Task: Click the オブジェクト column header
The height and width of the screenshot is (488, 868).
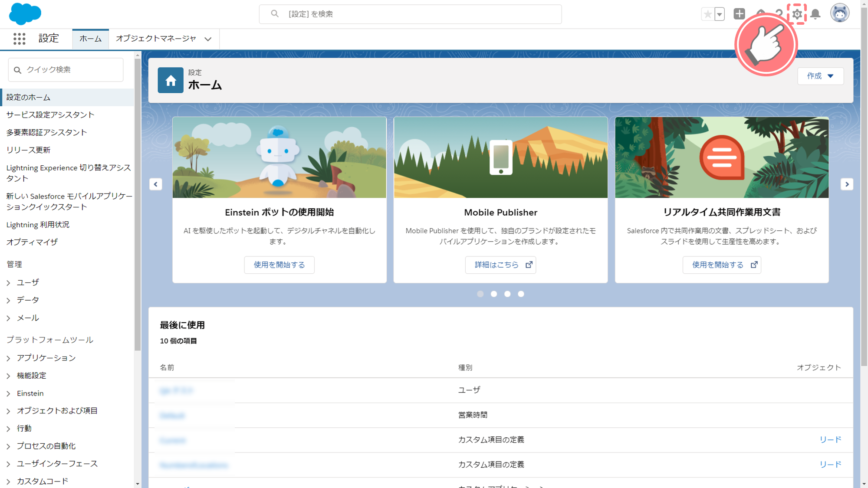Action: pos(819,367)
